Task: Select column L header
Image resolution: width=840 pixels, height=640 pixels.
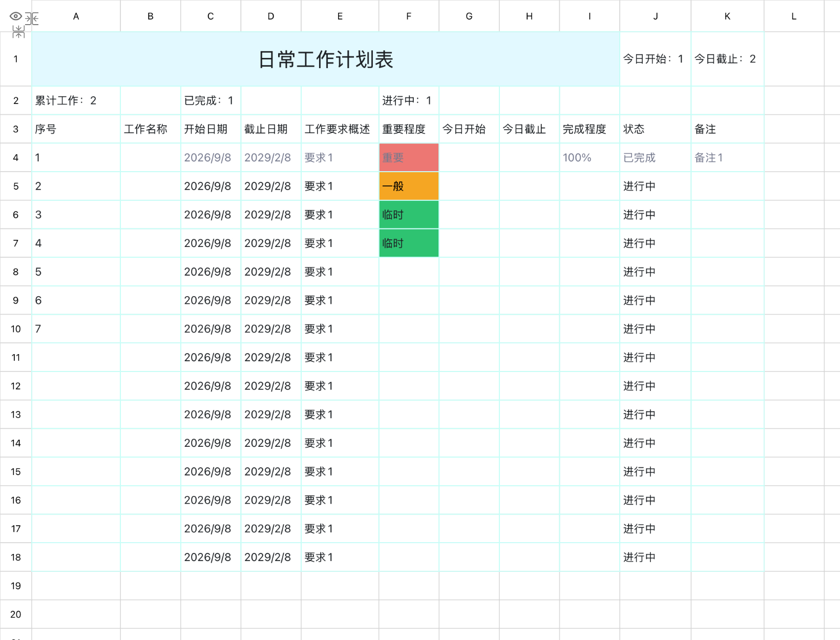Action: pos(794,16)
